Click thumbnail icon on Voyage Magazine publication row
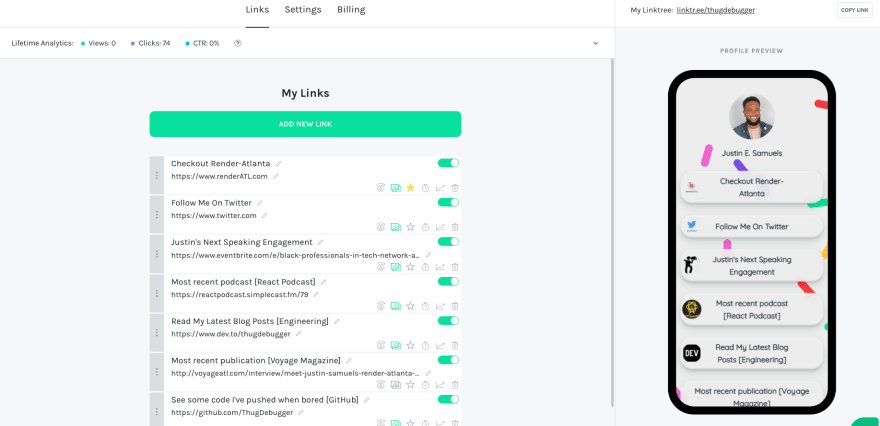 click(x=396, y=384)
